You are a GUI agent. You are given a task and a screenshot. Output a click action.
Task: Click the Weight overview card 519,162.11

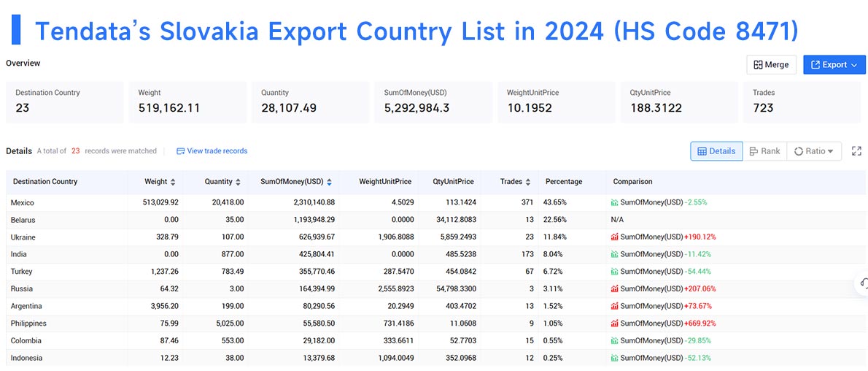(x=187, y=102)
